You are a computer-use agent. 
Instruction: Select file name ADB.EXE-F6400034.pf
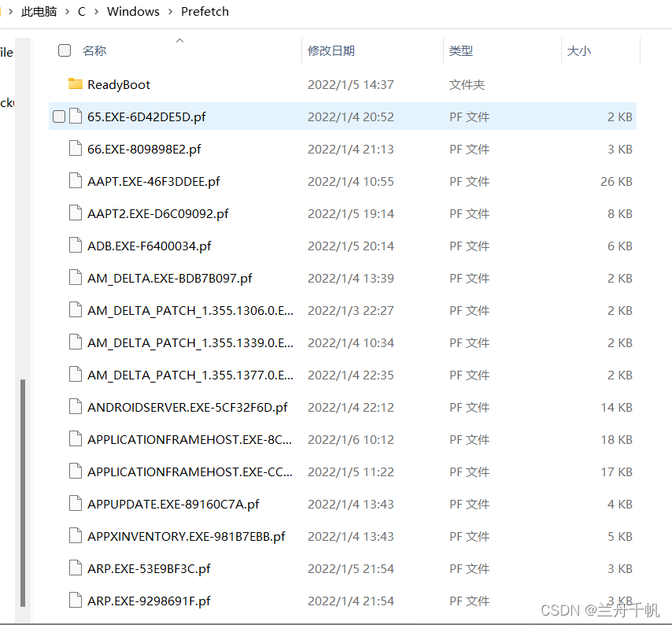[150, 246]
